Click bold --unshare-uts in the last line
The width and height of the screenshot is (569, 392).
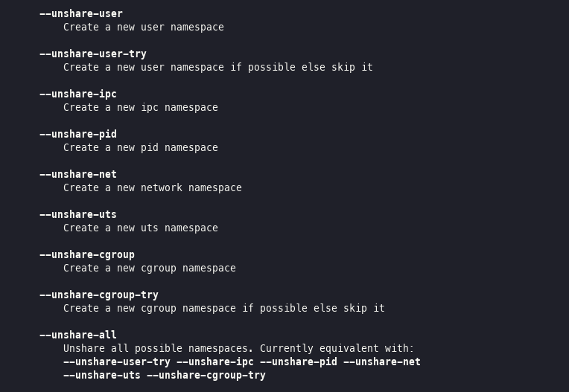pyautogui.click(x=102, y=376)
